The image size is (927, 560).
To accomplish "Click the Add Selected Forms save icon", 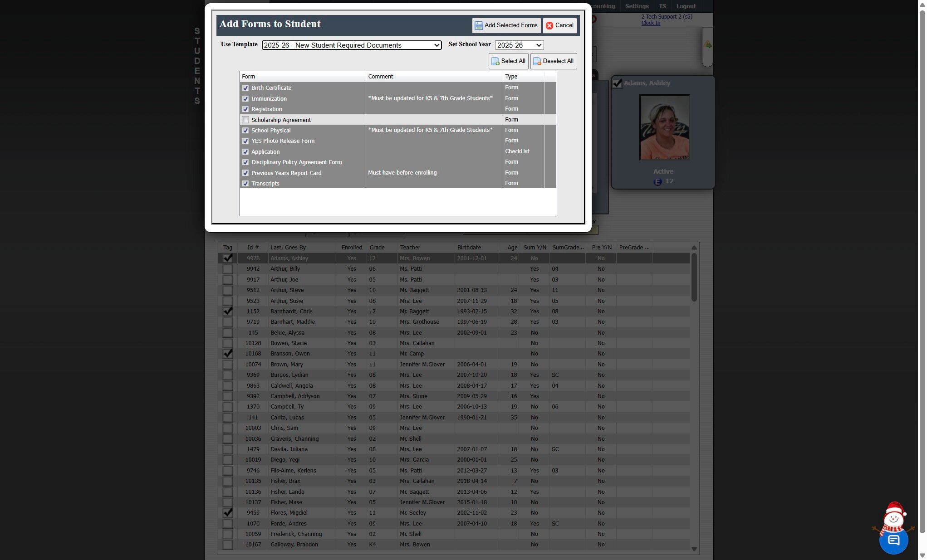I will [479, 25].
